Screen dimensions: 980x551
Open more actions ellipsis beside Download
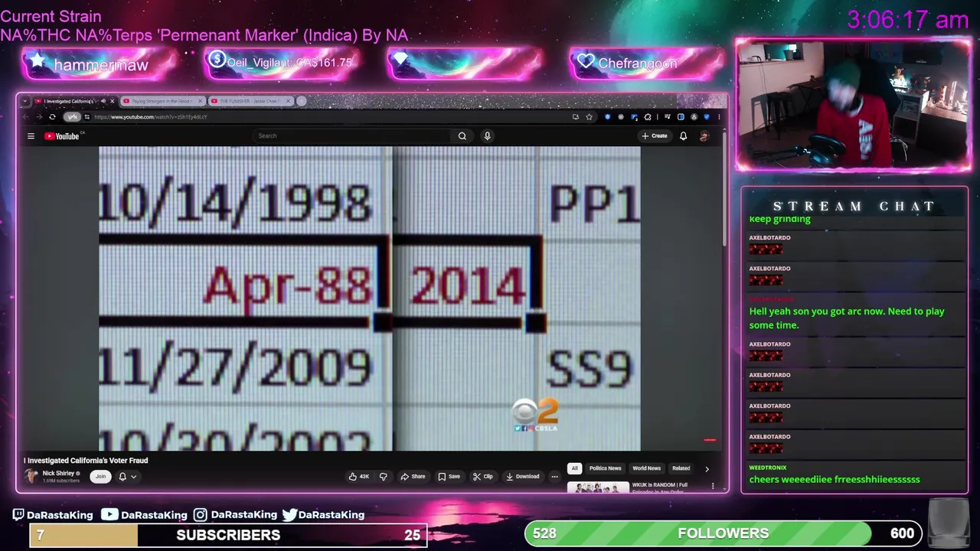[554, 476]
